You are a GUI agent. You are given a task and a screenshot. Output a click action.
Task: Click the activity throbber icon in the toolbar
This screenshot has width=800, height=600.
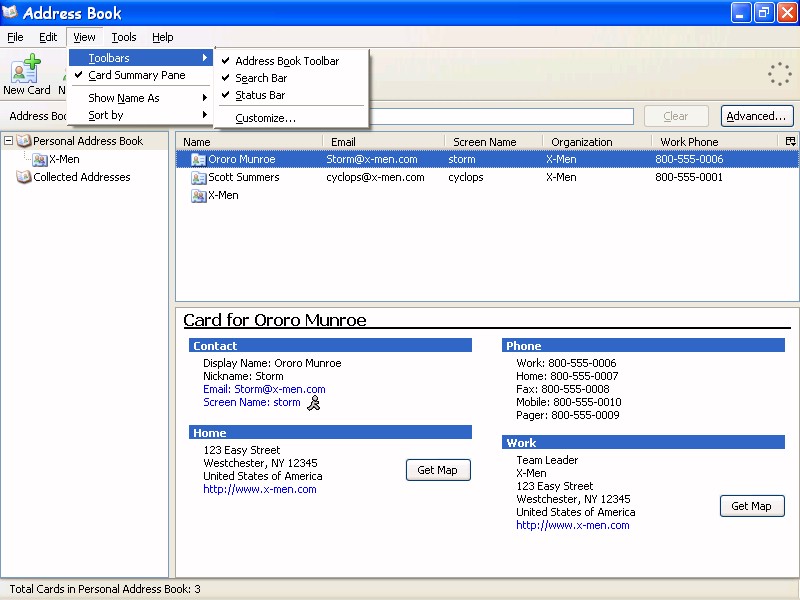[780, 74]
